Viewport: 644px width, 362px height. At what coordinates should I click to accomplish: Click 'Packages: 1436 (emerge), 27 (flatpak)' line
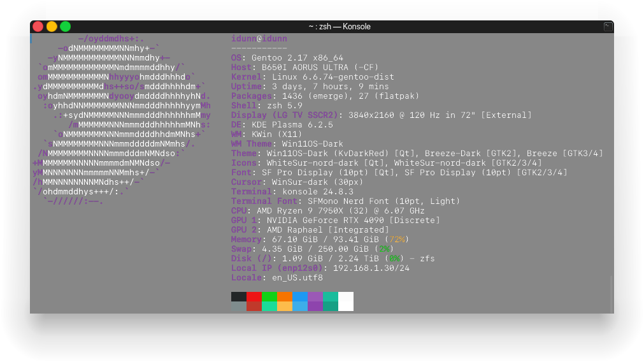coord(326,96)
